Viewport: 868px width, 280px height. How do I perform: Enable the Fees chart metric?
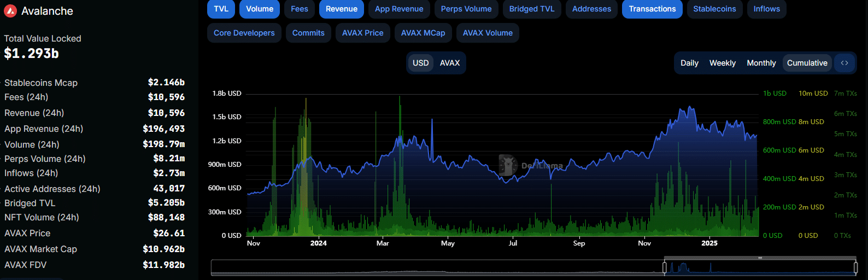[x=300, y=9]
